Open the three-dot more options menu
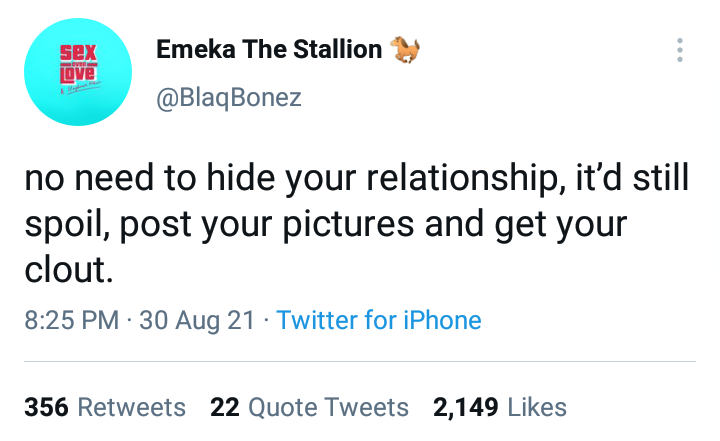 coord(680,50)
